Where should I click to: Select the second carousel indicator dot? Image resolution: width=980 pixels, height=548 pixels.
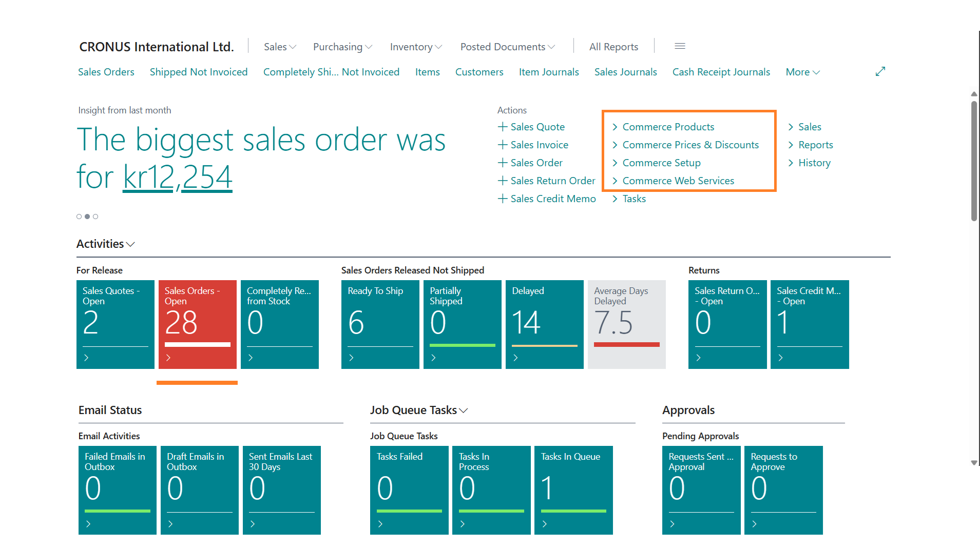(87, 217)
